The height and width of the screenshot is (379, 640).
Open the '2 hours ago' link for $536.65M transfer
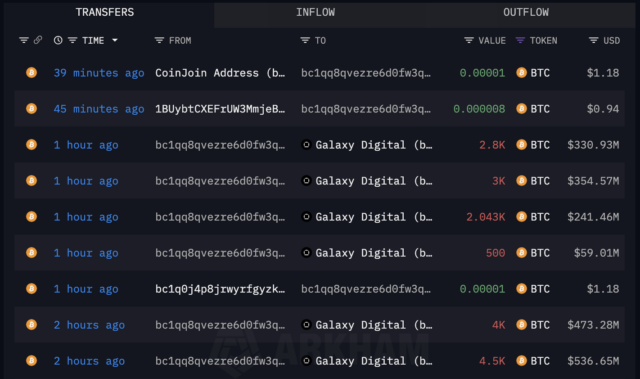click(x=89, y=361)
